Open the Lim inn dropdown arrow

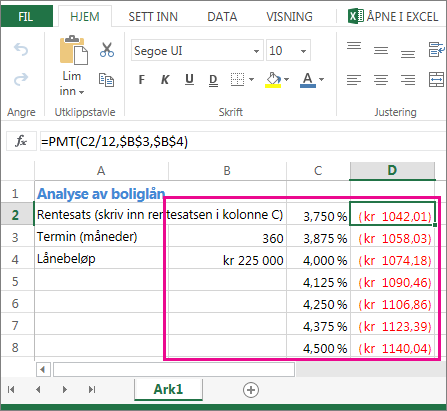click(x=82, y=92)
